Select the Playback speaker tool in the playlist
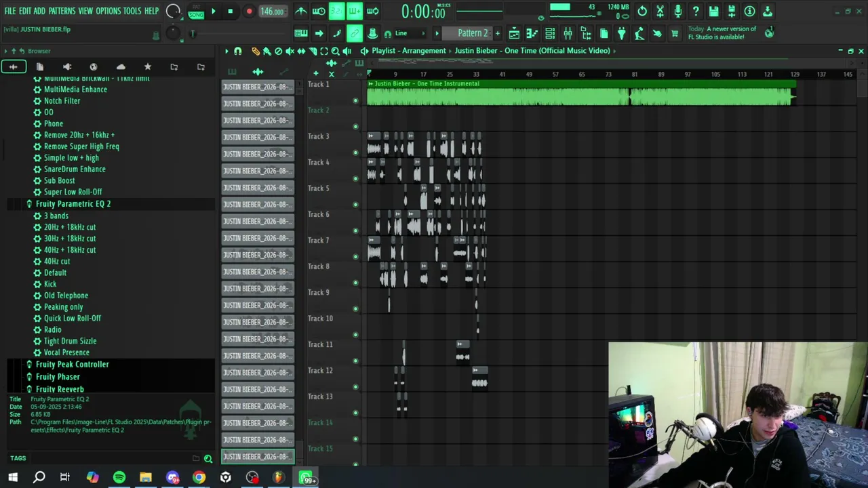Image resolution: width=868 pixels, height=488 pixels. [x=347, y=51]
